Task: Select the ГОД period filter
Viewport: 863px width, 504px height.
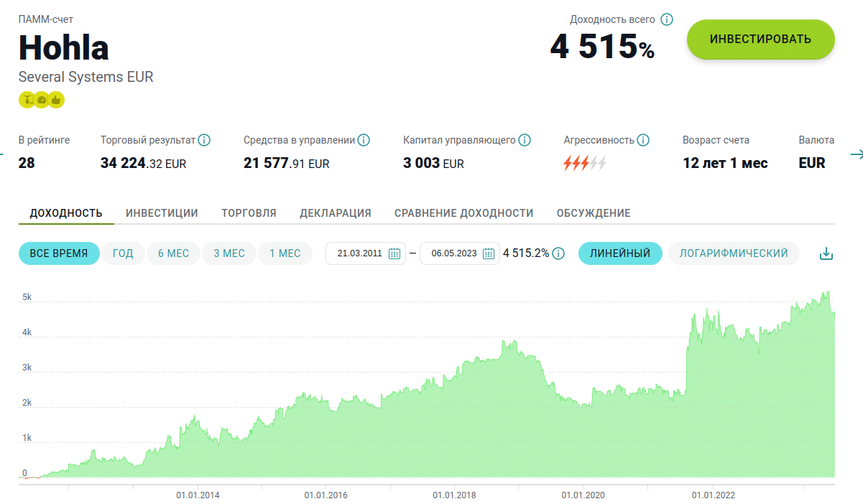Action: click(123, 253)
